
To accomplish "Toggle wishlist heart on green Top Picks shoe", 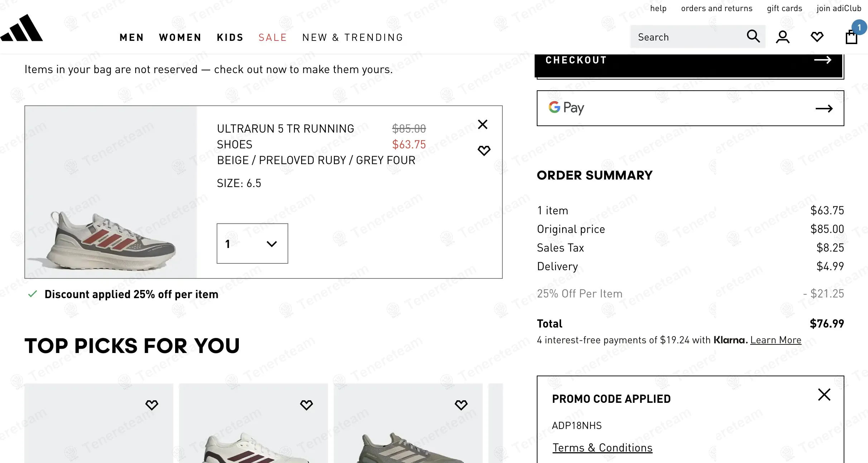I will coord(461,405).
